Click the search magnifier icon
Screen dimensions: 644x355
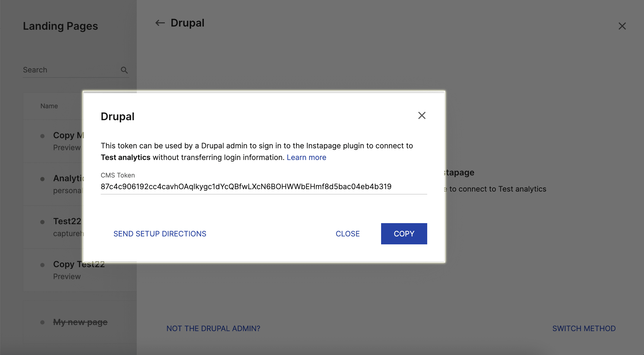click(x=125, y=70)
